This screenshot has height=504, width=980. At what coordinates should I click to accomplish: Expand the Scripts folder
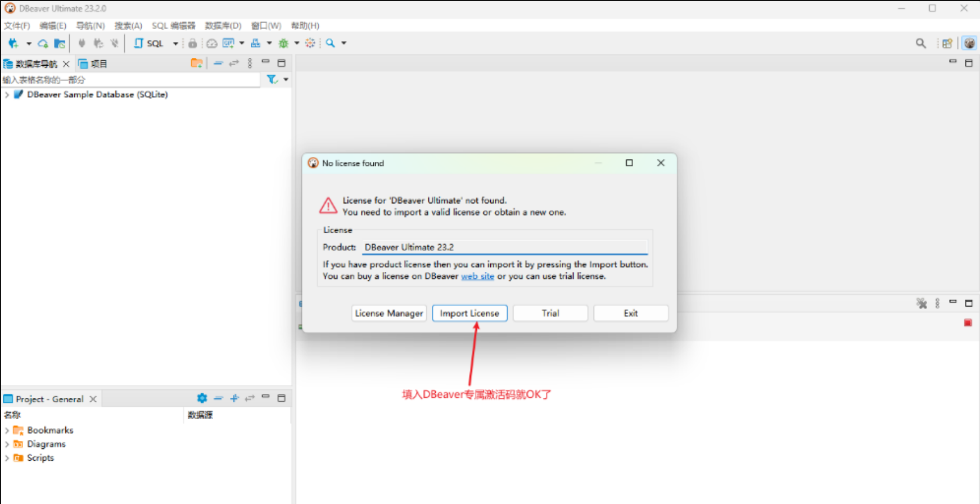pos(7,458)
